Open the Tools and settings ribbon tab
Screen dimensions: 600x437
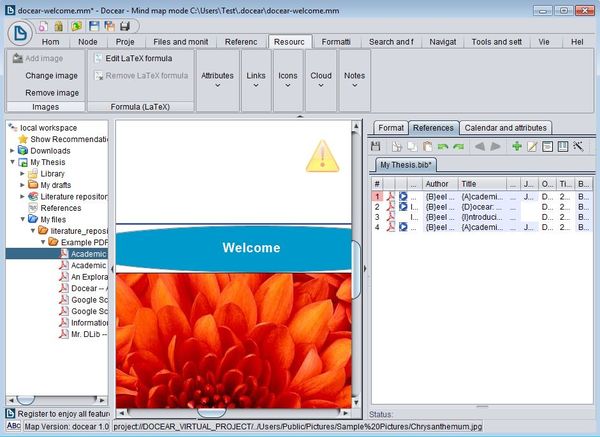[497, 42]
